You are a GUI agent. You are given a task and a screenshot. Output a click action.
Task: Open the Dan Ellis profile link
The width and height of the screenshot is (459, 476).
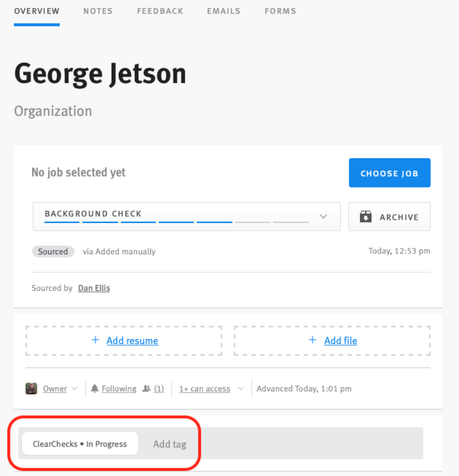tap(94, 288)
